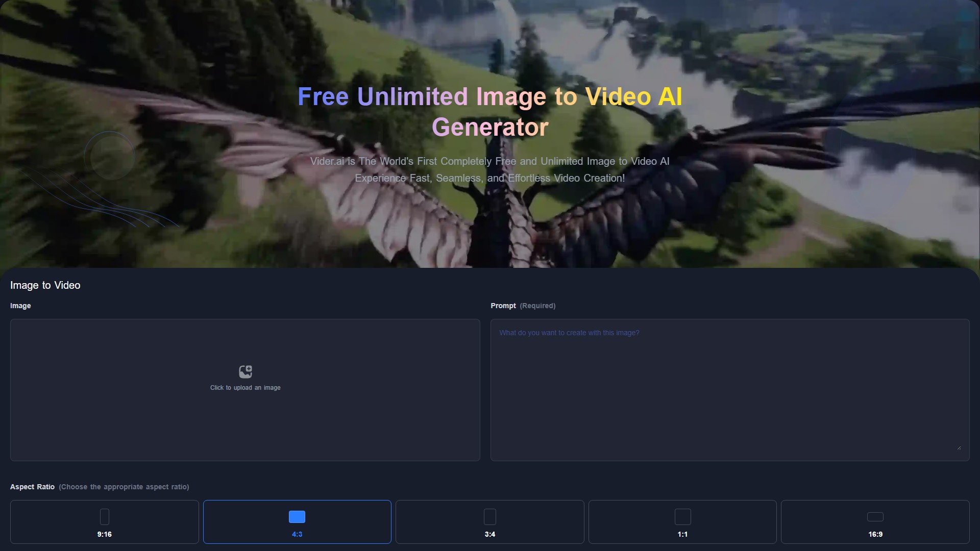Select the 9:16 aspect ratio label
The image size is (980, 551).
tap(105, 534)
